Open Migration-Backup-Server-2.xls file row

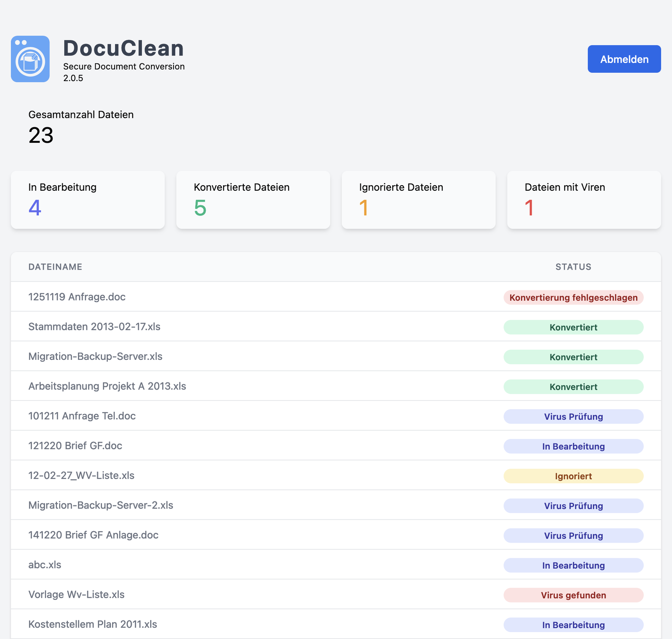click(x=101, y=505)
